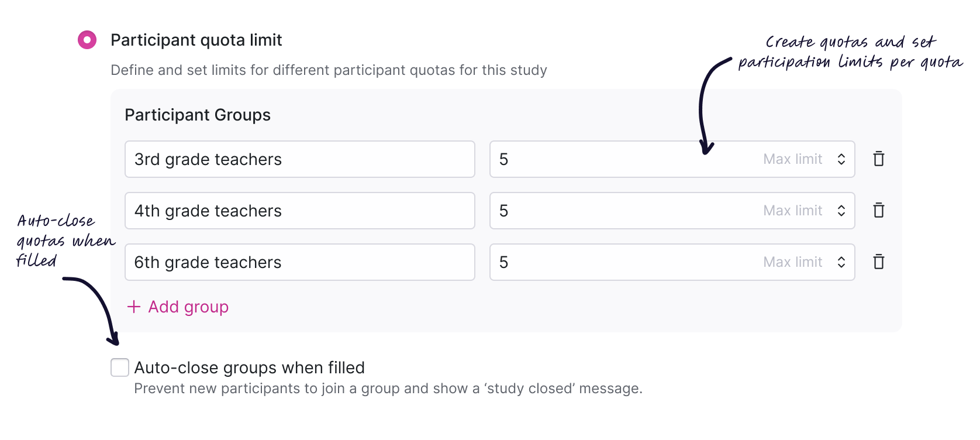Click the stepper arrows for 6th grade limit

coord(842,262)
